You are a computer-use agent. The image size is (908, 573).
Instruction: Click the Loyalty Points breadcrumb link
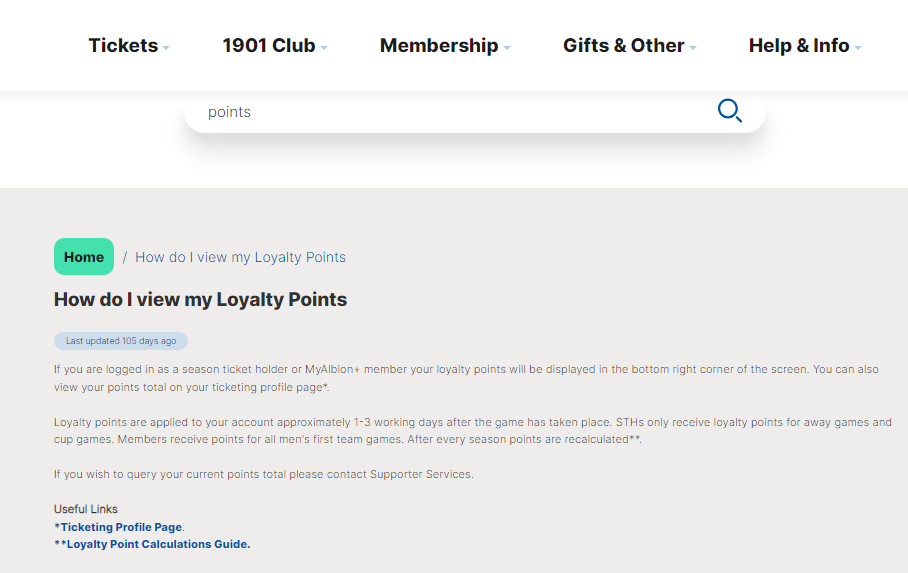pos(240,257)
